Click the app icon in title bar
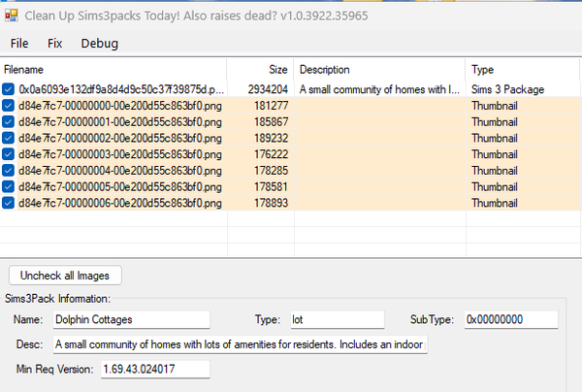The image size is (582, 392). 13,15
